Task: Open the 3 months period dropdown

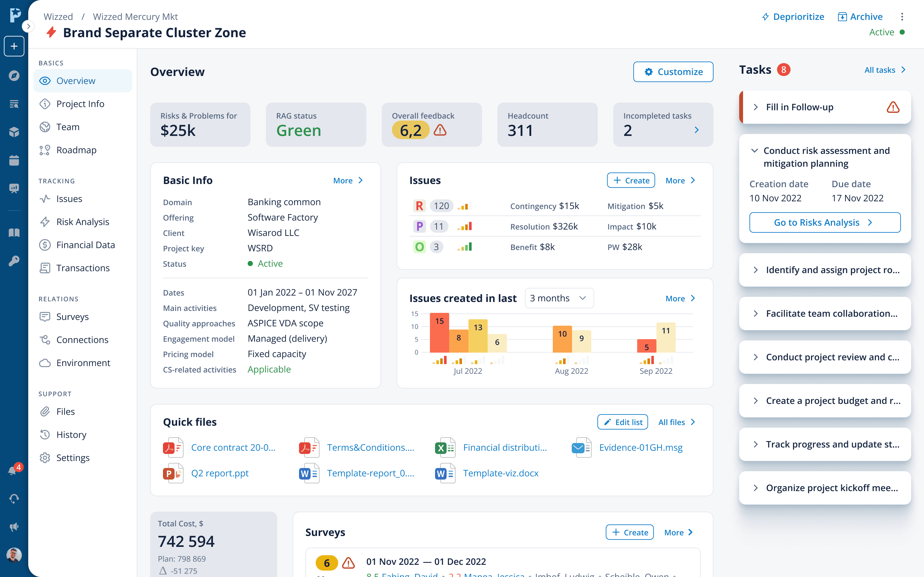Action: point(559,298)
